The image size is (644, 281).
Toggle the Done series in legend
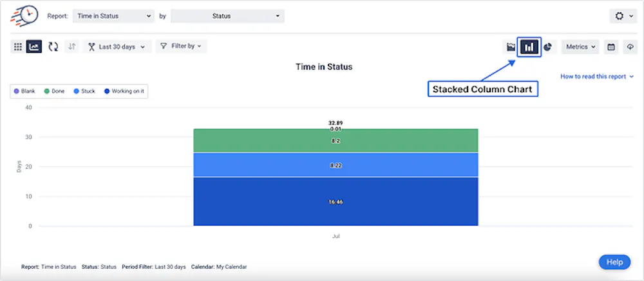coord(54,92)
